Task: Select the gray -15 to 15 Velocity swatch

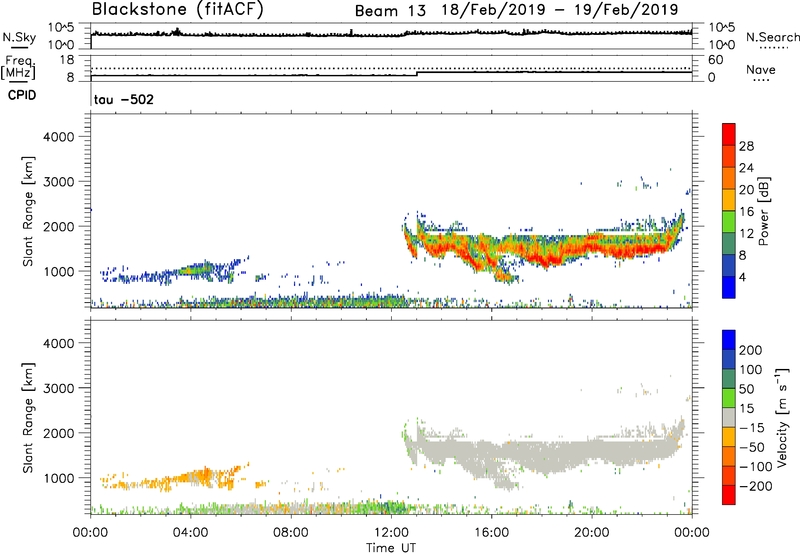Action: point(729,417)
